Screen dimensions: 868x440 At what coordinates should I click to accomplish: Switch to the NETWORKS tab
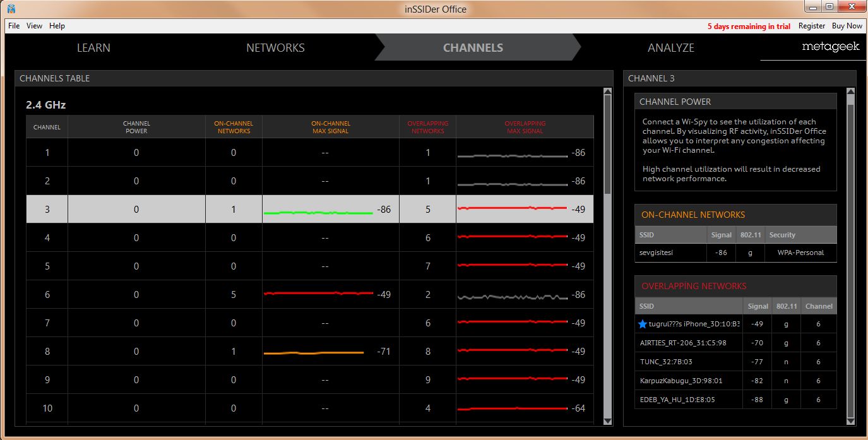tap(275, 48)
